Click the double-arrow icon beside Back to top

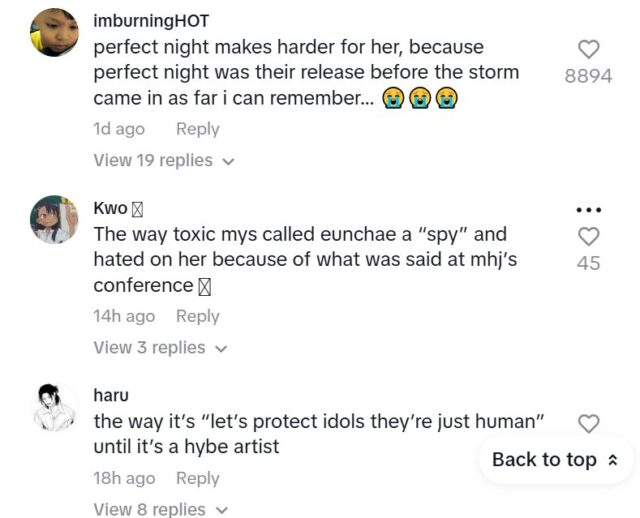(x=613, y=460)
